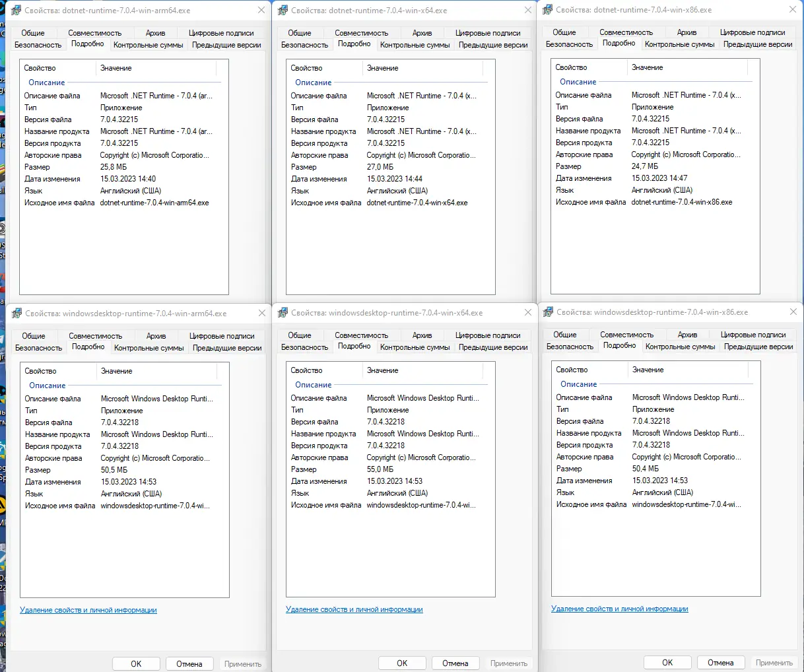Click Отмена in windowsdesktop-runtime win-arm64 window
The image size is (804, 672).
189,664
